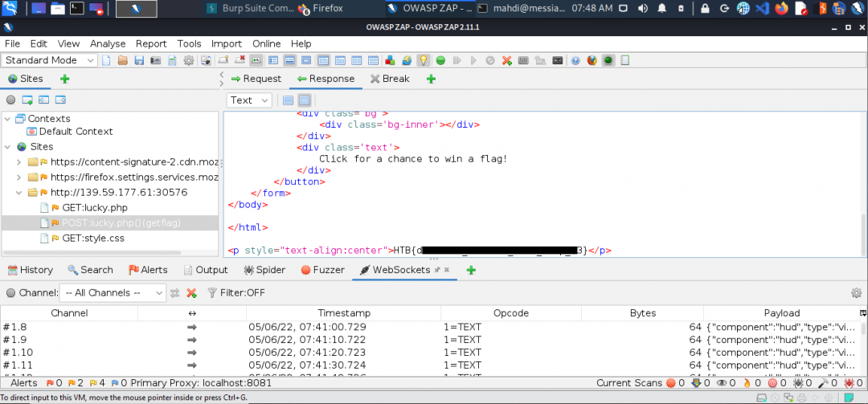Toggle the light bulb tips icon
This screenshot has height=404, width=868.
click(x=423, y=60)
